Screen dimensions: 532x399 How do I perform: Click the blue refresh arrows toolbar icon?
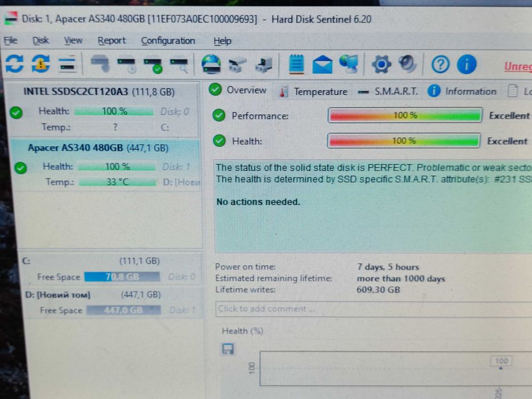coord(15,64)
